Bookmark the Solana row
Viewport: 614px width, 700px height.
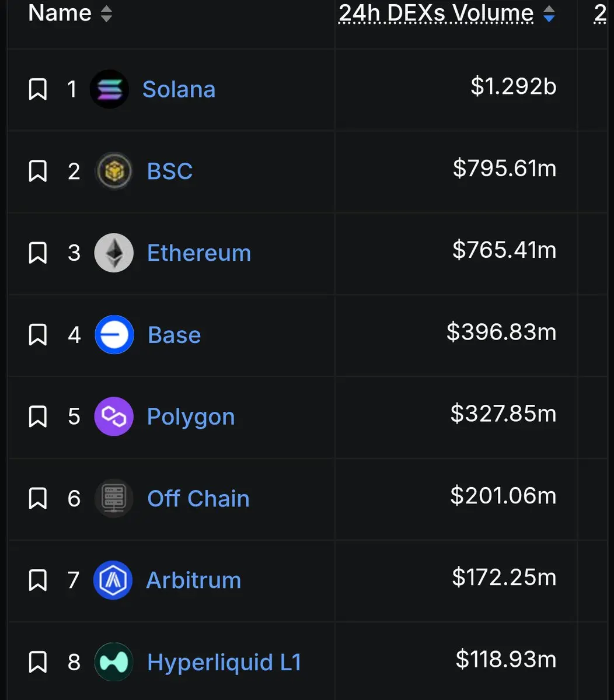38,90
